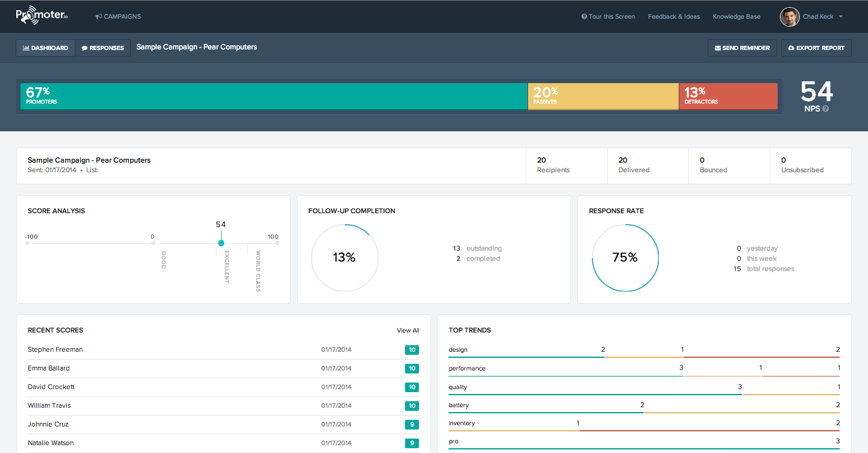Click the green 67% Promoters bar
868x453 pixels.
tap(274, 96)
